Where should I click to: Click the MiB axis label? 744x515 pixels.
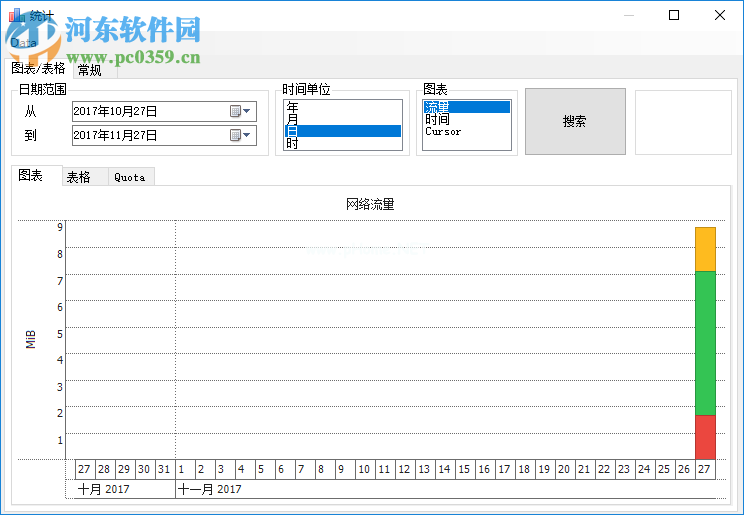30,339
